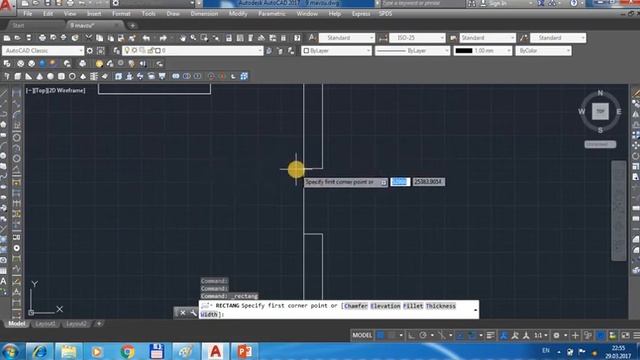Image resolution: width=640 pixels, height=360 pixels.
Task: Open Chrome from the Windows taskbar
Action: coord(127,351)
